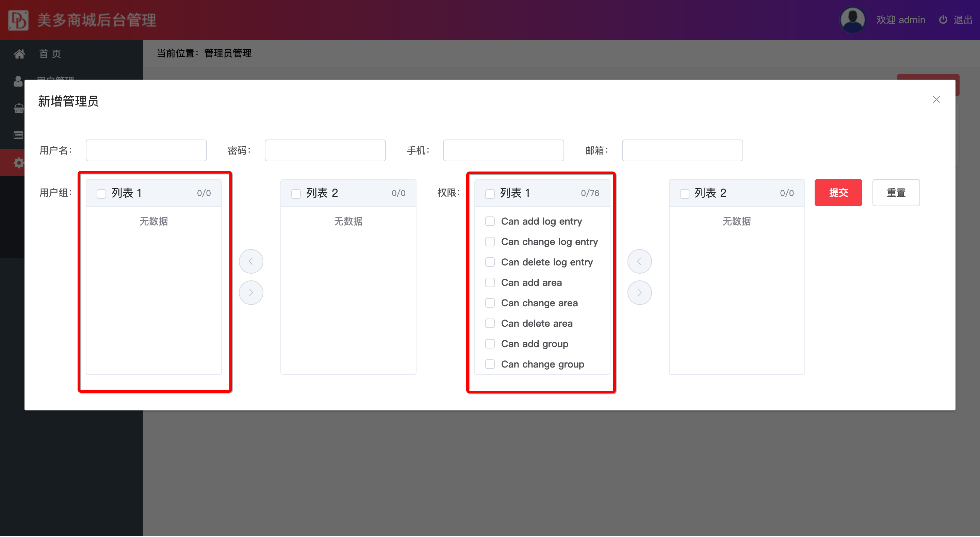The height and width of the screenshot is (537, 980).
Task: Open the 首页 sidebar menu item
Action: pyautogui.click(x=50, y=54)
